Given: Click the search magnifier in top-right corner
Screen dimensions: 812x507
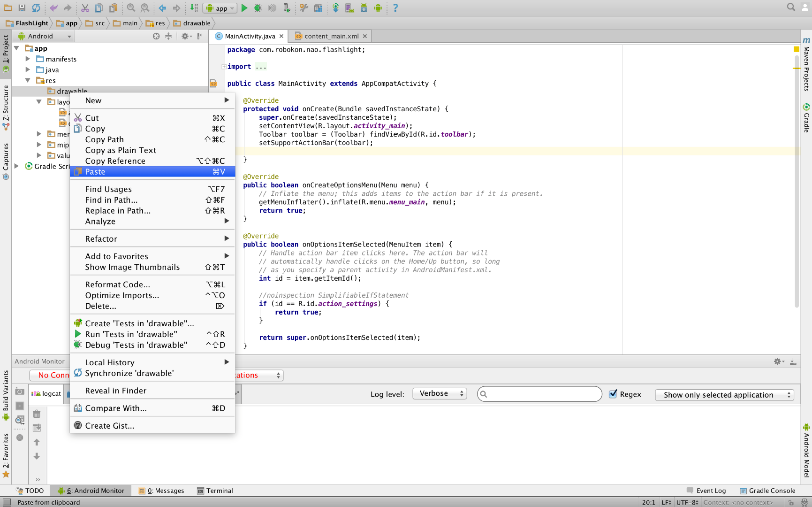Looking at the screenshot, I should 791,7.
